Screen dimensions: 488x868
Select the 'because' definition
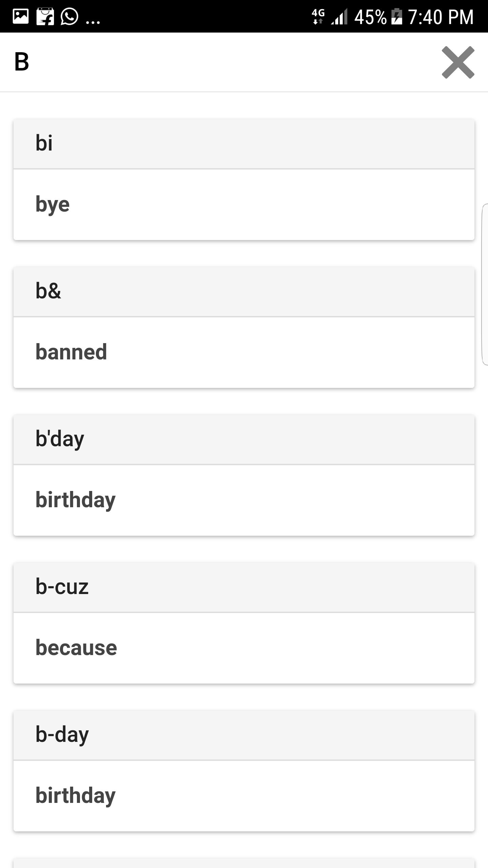pyautogui.click(x=244, y=647)
